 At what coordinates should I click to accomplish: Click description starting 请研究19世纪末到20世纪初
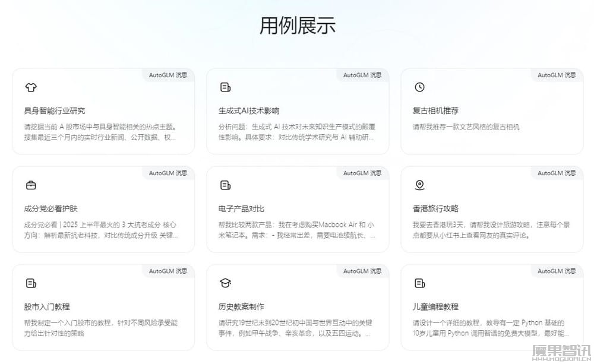click(295, 328)
